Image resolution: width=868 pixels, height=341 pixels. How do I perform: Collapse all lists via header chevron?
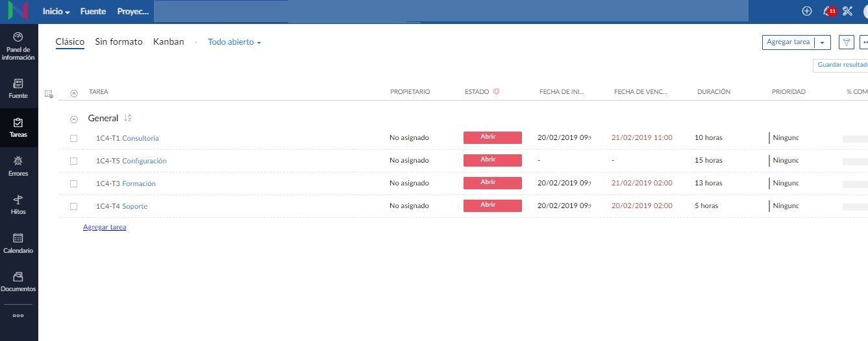(x=73, y=93)
